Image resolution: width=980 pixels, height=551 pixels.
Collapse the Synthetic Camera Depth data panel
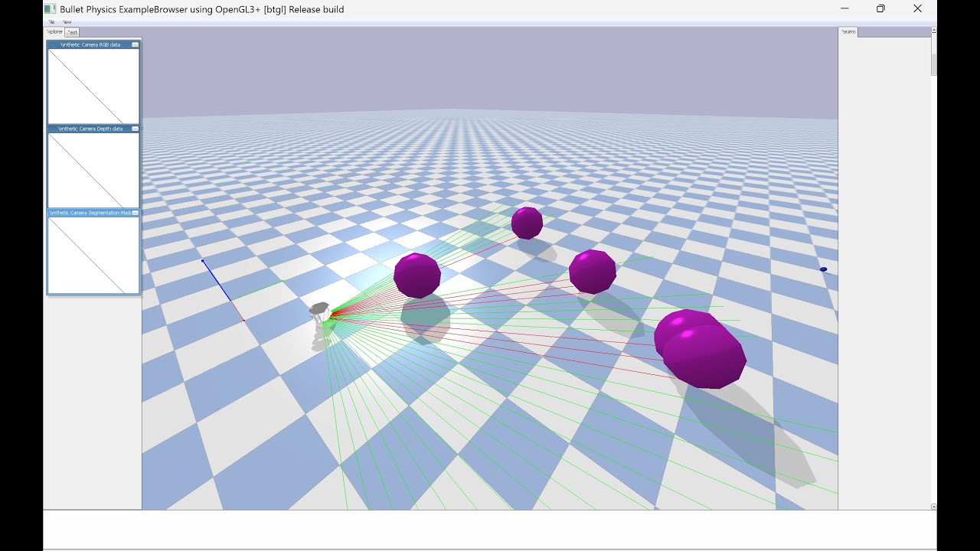click(x=136, y=129)
